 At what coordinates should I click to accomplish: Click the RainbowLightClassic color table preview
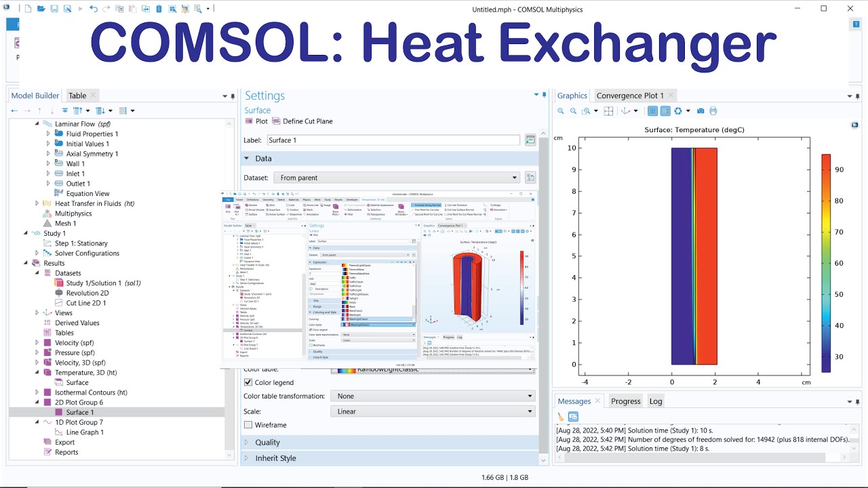[x=346, y=370]
